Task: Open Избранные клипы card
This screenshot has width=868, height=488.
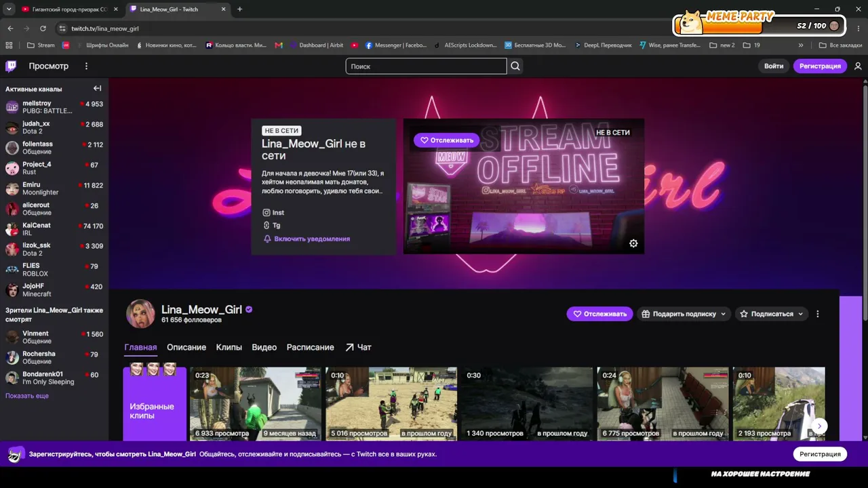Action: tap(155, 404)
